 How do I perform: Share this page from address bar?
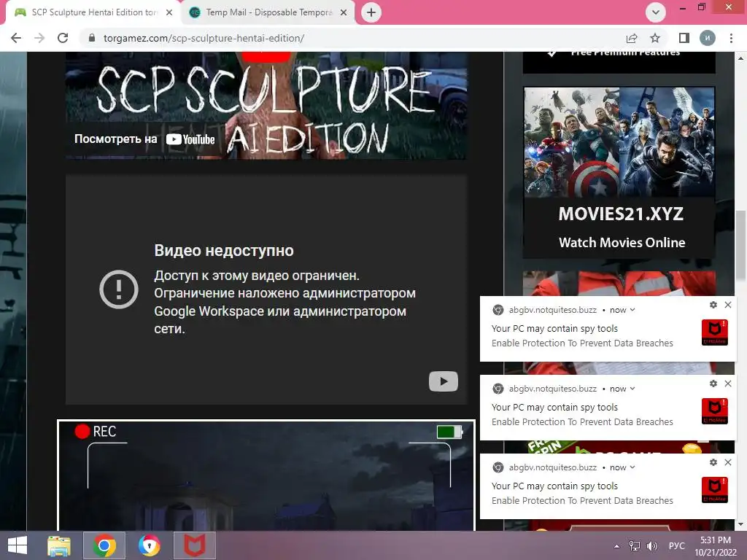pos(632,38)
